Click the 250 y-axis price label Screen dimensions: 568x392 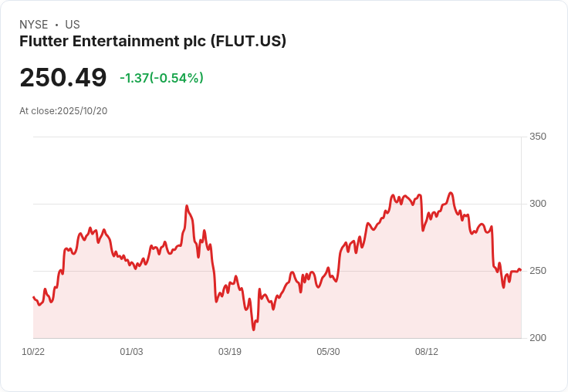tap(538, 271)
